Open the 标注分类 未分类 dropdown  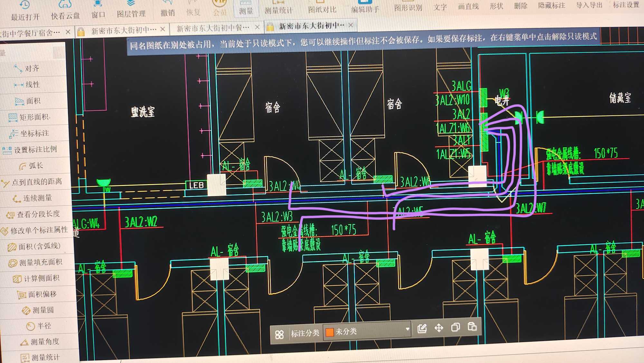click(x=367, y=331)
